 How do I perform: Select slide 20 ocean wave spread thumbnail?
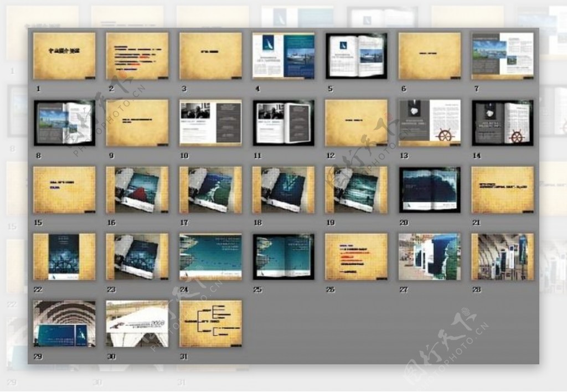pyautogui.click(x=430, y=190)
